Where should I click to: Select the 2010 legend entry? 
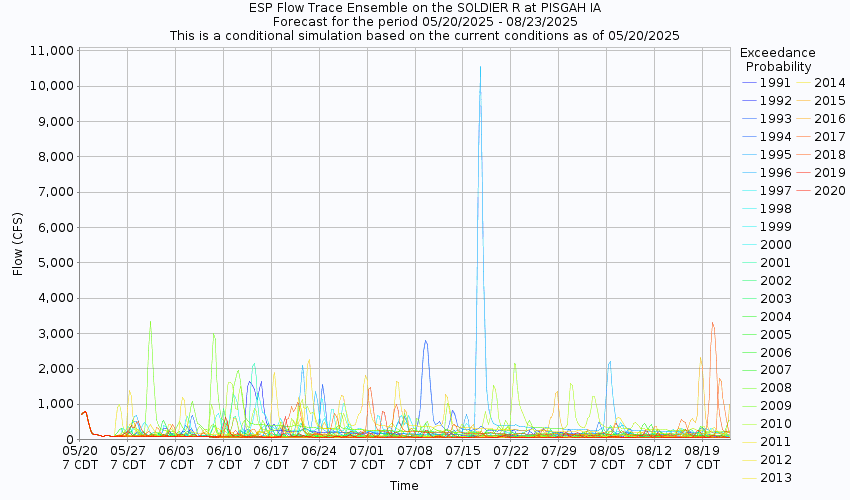click(767, 424)
